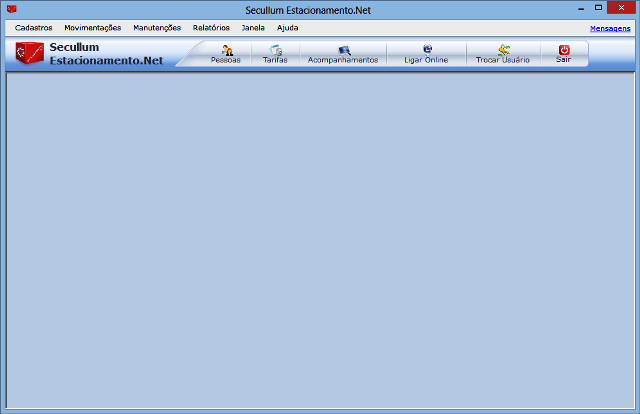Open the Movimentações menu
Image resolution: width=640 pixels, height=414 pixels.
[x=92, y=28]
